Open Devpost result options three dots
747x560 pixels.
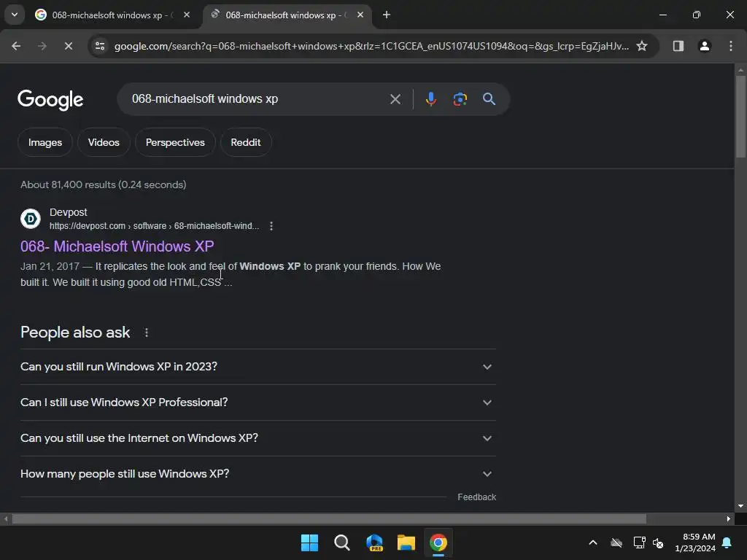pos(271,226)
